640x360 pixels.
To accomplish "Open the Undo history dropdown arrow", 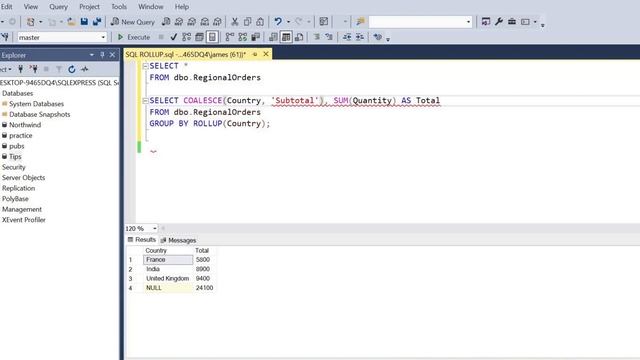I will (288, 22).
